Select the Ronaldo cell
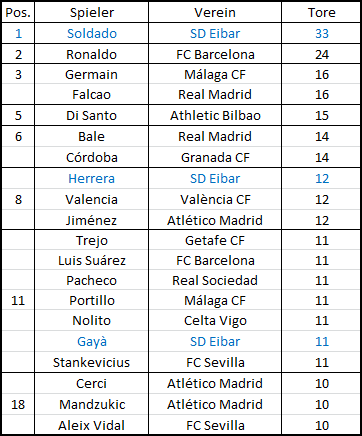This screenshot has width=362, height=436. (91, 54)
